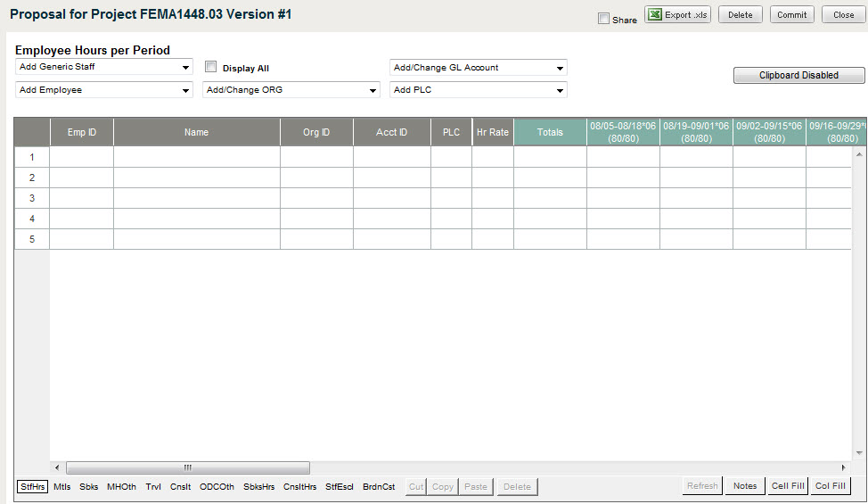
Task: Click the horizontal scrollbar right arrow
Action: (843, 467)
